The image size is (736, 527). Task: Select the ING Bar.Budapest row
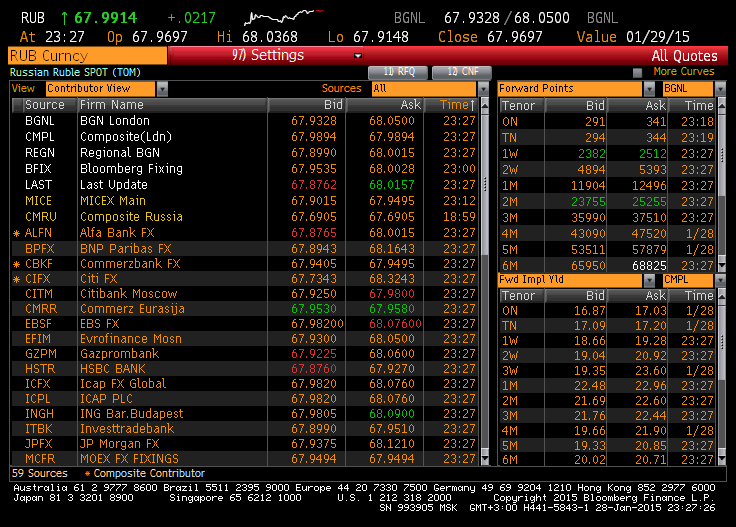(245, 414)
